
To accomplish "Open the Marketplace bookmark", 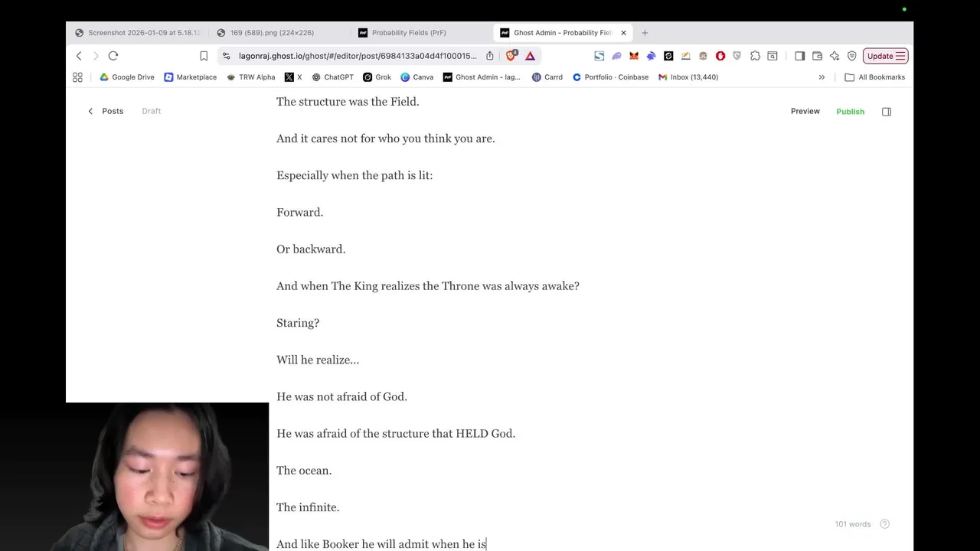I will [191, 77].
